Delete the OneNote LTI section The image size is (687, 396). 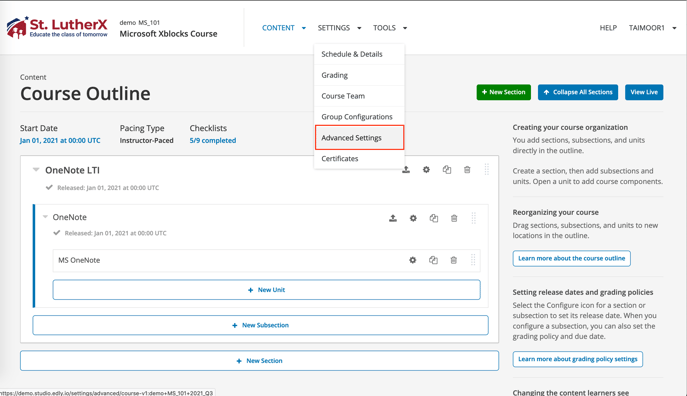click(467, 170)
